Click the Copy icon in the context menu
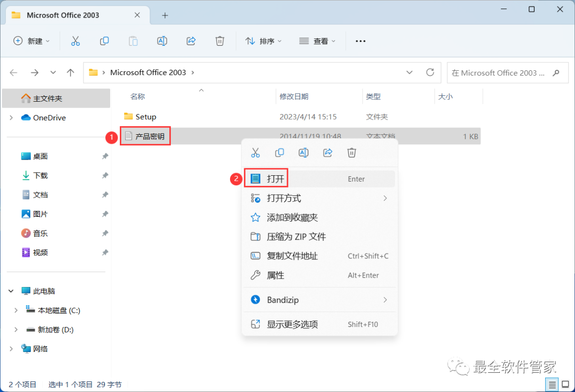This screenshot has width=575, height=392. [280, 152]
